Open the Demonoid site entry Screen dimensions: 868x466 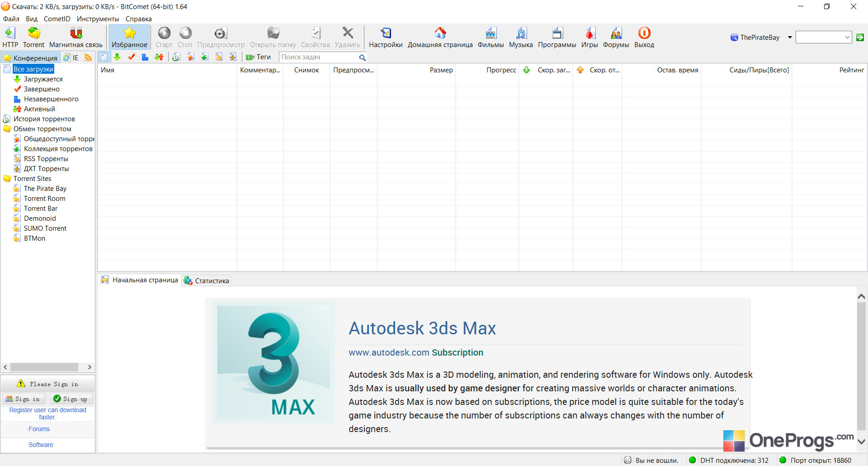tap(40, 219)
